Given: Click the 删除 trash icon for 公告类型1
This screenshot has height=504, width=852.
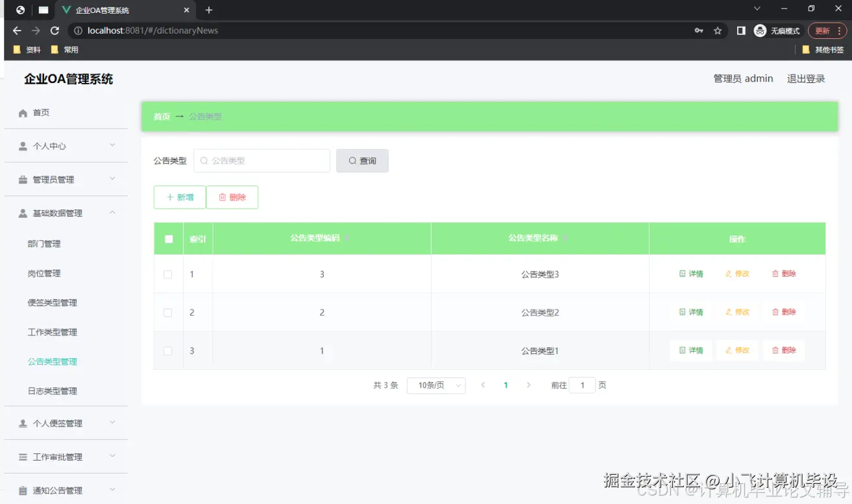Looking at the screenshot, I should (x=774, y=350).
